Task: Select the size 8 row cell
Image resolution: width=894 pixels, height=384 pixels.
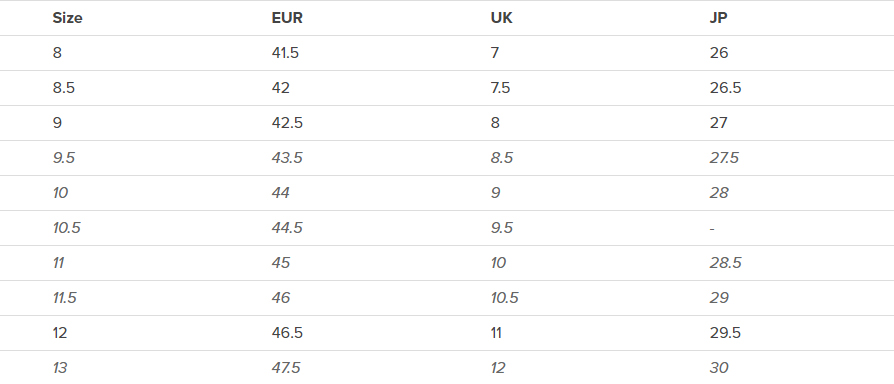Action: point(57,53)
